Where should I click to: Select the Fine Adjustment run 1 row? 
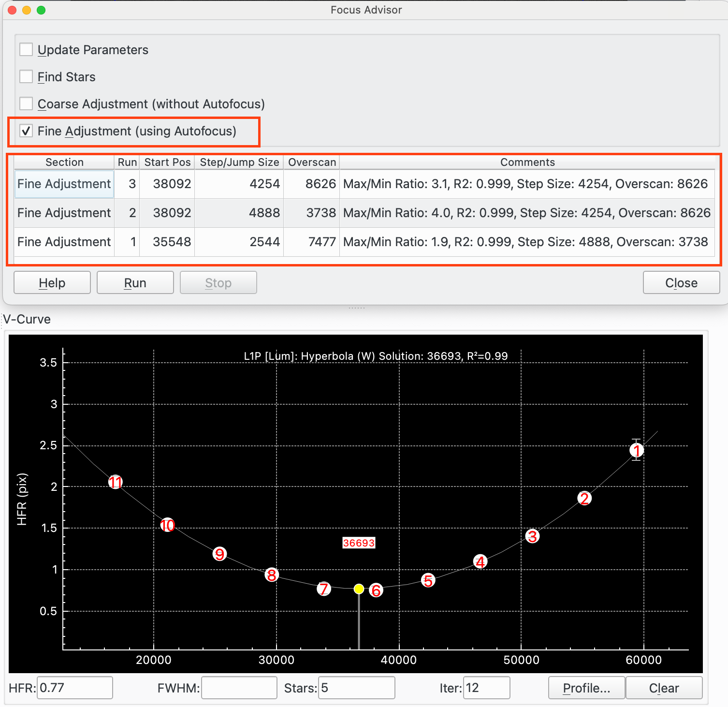(64, 242)
